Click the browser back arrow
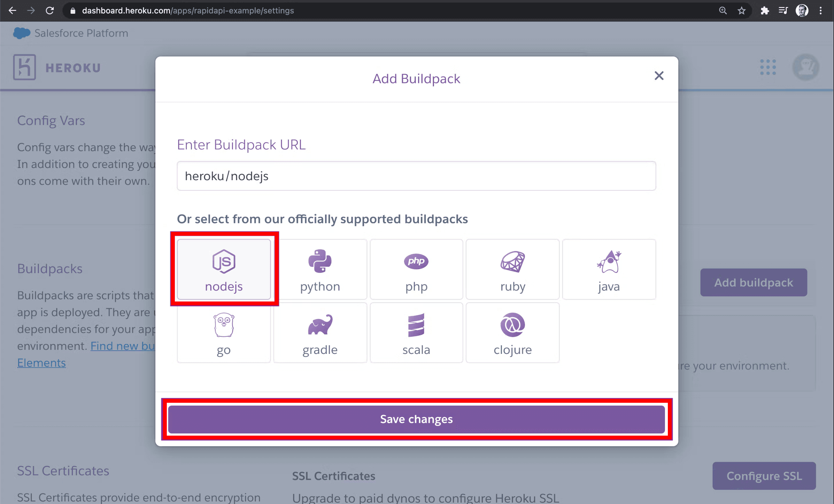This screenshot has height=504, width=834. (12, 11)
